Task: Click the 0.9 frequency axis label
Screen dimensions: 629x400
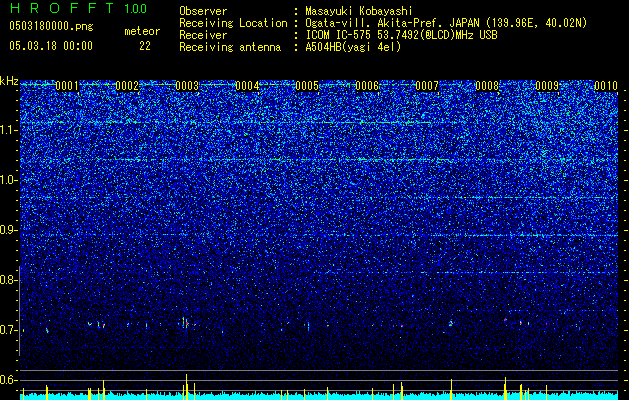Action: pos(8,230)
